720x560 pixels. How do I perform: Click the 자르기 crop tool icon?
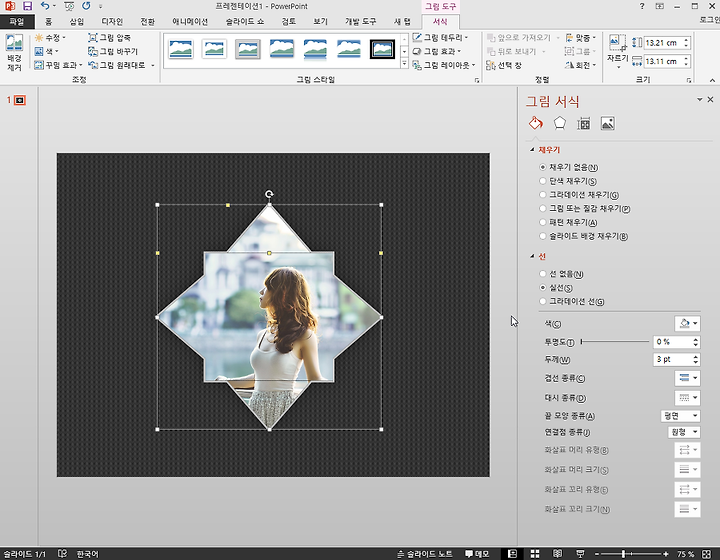coord(617,42)
